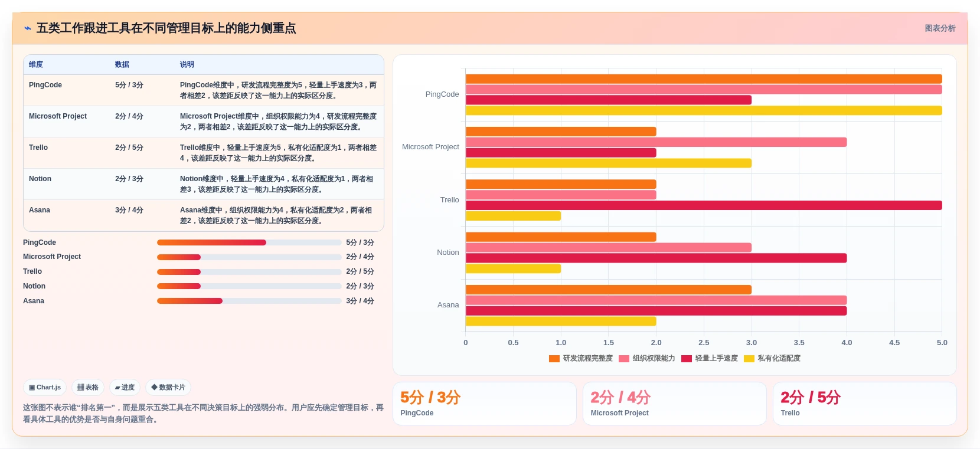This screenshot has width=980, height=449.
Task: Toggle the 轻量上手速度 legend swatch
Action: (x=686, y=359)
